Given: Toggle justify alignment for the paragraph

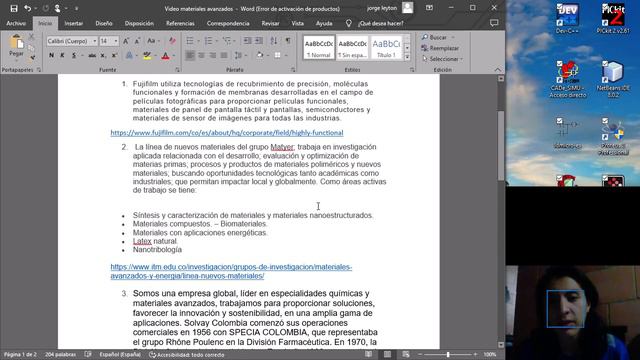Looking at the screenshot, I should click(x=224, y=55).
